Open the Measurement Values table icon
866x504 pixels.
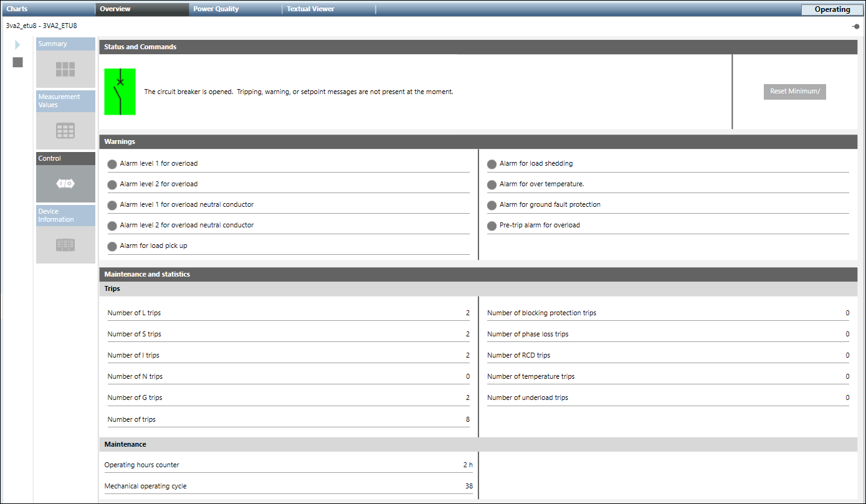click(x=65, y=131)
